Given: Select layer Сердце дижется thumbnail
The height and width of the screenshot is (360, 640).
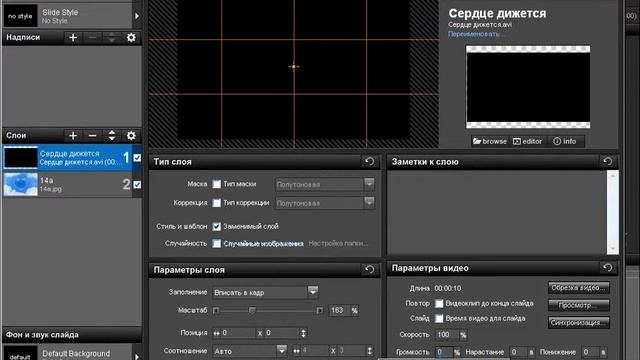Looking at the screenshot, I should pyautogui.click(x=20, y=158).
